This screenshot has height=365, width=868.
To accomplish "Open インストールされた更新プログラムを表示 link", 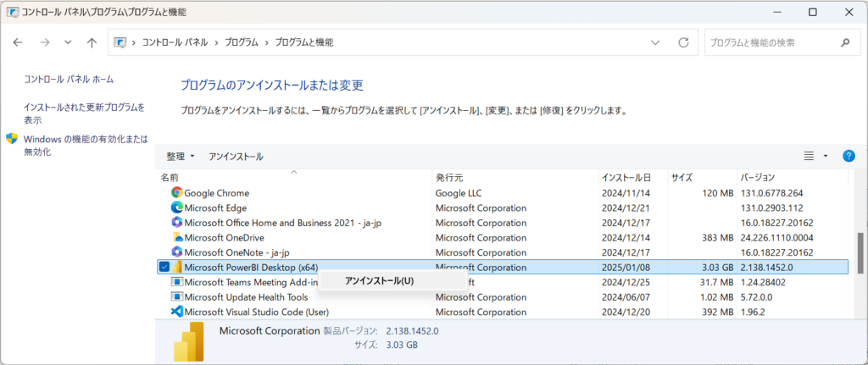I will [84, 113].
